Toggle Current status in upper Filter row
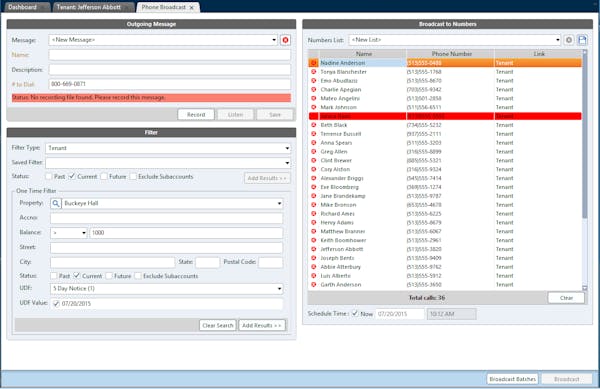Viewport: 600px width, 389px height. click(x=72, y=176)
